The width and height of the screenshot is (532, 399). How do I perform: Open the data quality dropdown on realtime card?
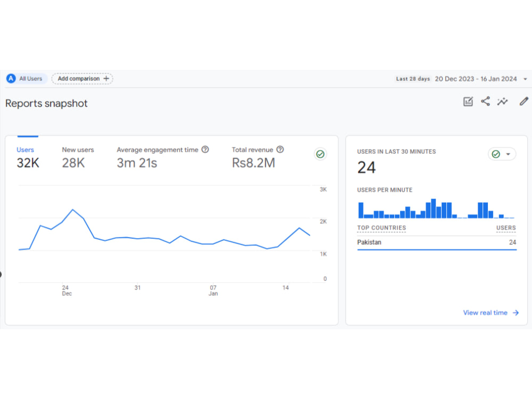(x=502, y=154)
